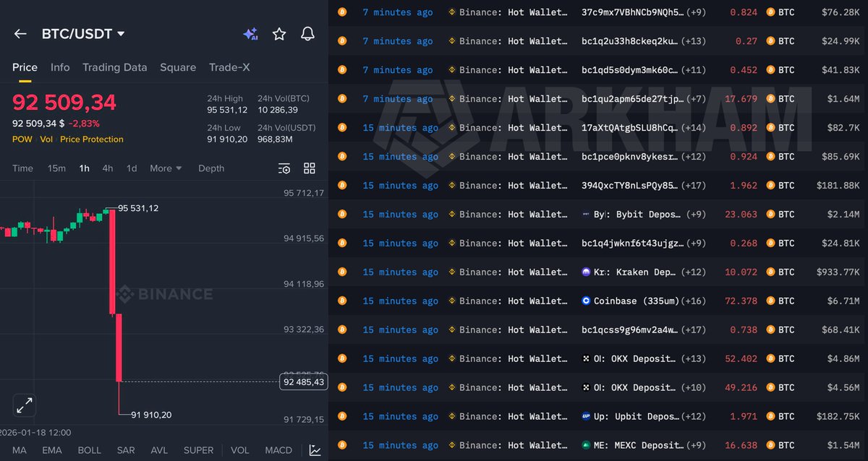The height and width of the screenshot is (461, 868).
Task: Toggle the SAR indicator
Action: click(126, 450)
